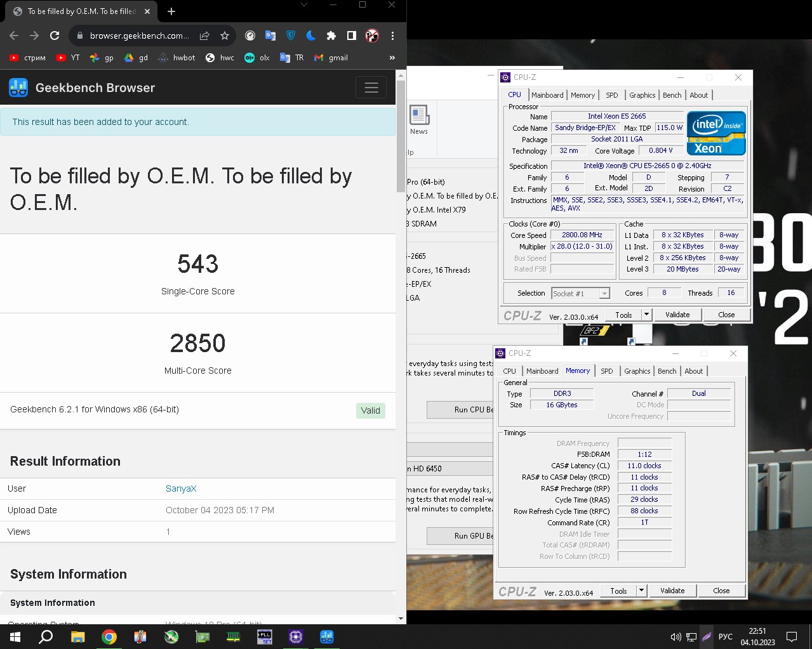
Task: Click Validate in CPU-Z Memory window
Action: 672,591
